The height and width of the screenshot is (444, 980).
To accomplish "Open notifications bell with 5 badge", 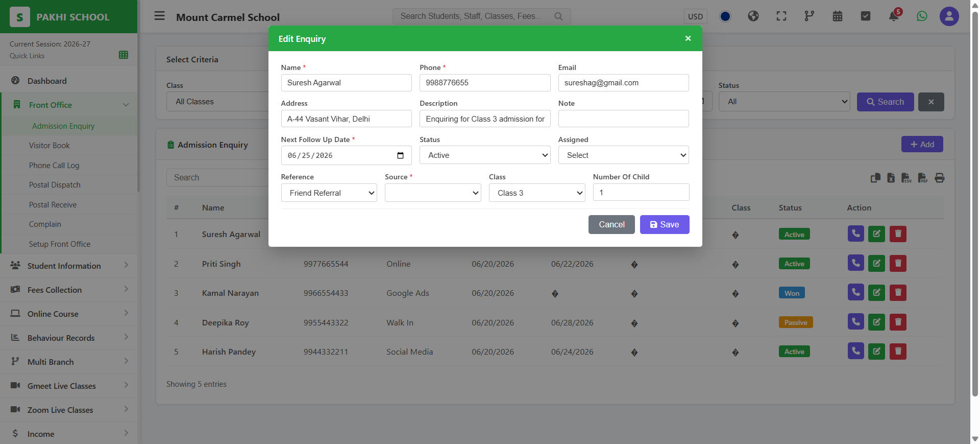I will 894,15.
